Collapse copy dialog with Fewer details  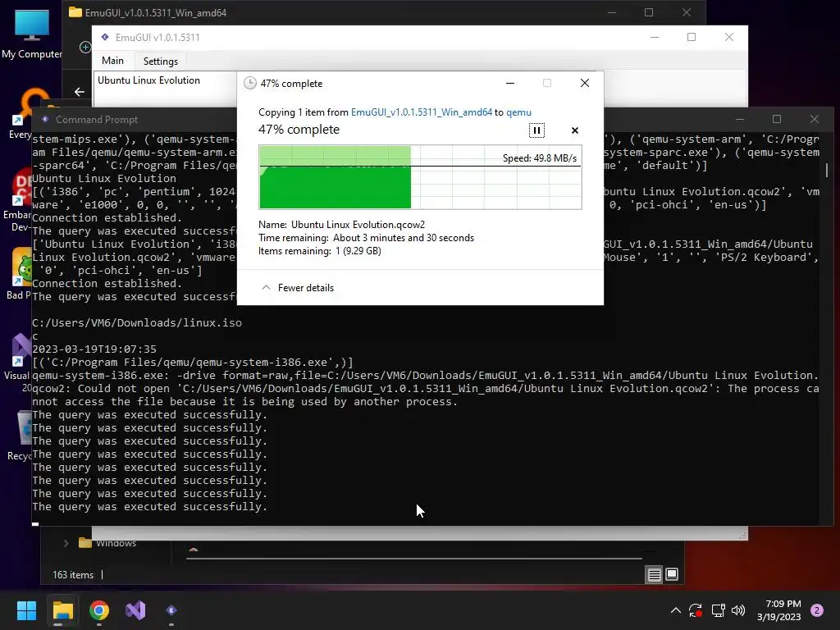tap(298, 288)
